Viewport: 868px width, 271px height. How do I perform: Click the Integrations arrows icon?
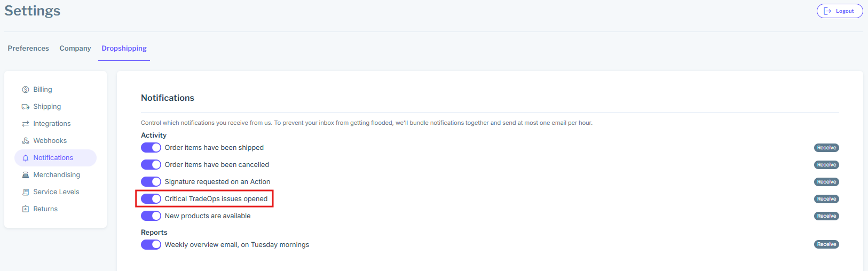click(x=26, y=124)
